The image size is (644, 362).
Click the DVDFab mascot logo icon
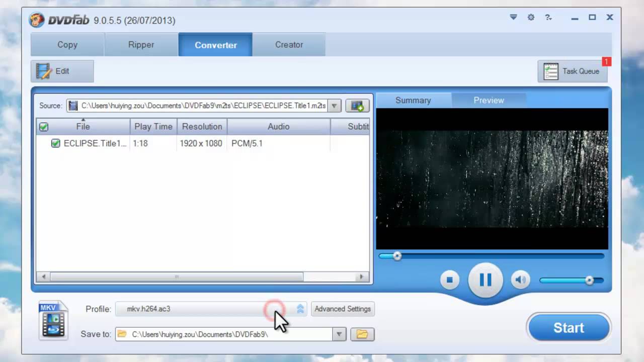click(x=37, y=20)
